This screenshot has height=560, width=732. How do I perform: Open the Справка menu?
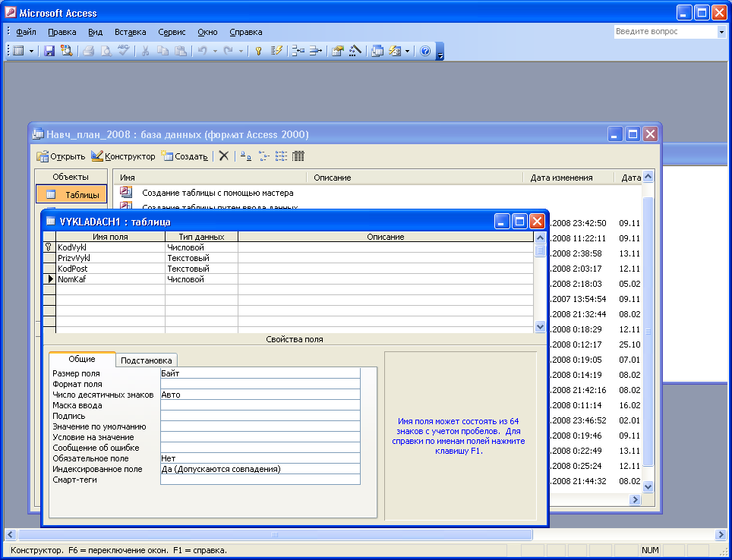pyautogui.click(x=245, y=32)
